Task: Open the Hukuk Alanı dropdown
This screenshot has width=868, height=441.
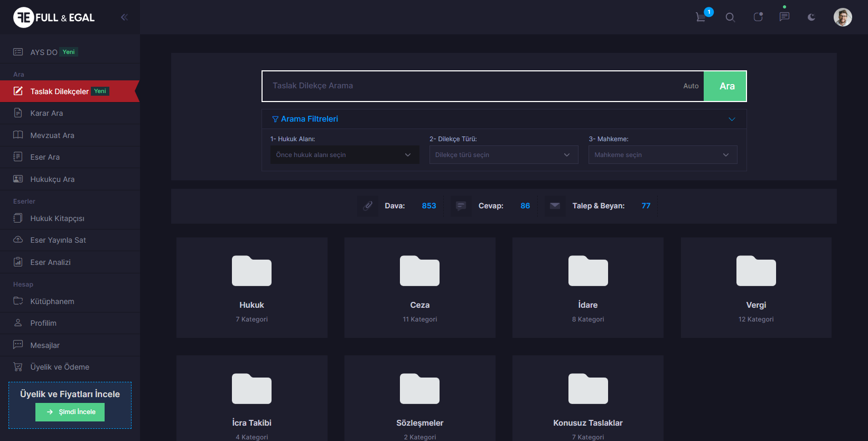Action: [x=344, y=155]
